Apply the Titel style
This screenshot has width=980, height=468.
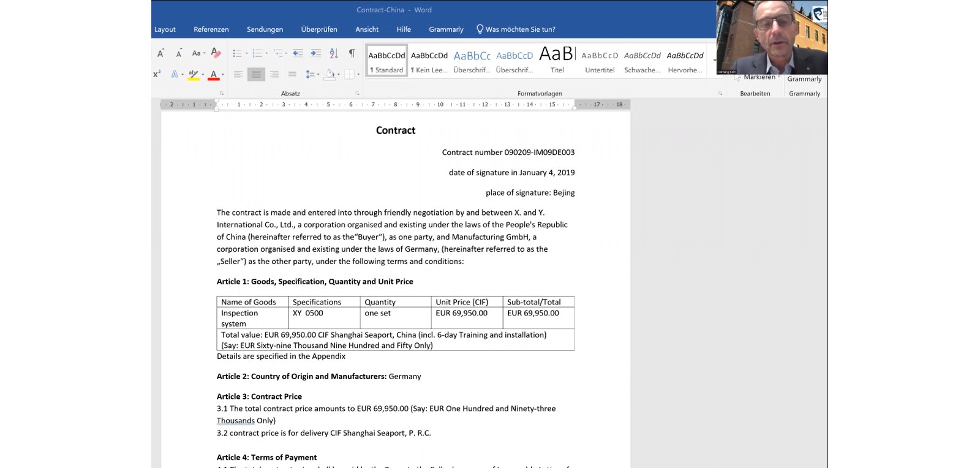[557, 61]
